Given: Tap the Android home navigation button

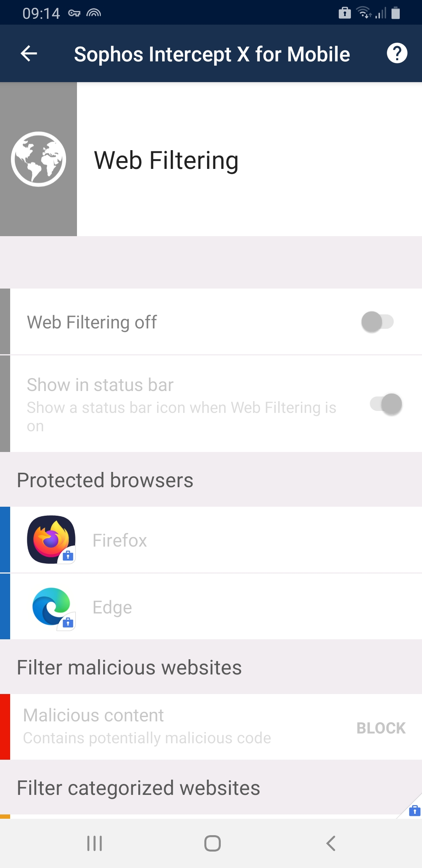Looking at the screenshot, I should coord(213,843).
